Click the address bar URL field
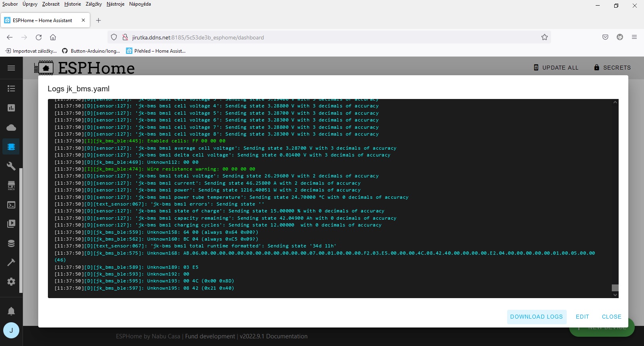The width and height of the screenshot is (644, 346). [x=330, y=37]
